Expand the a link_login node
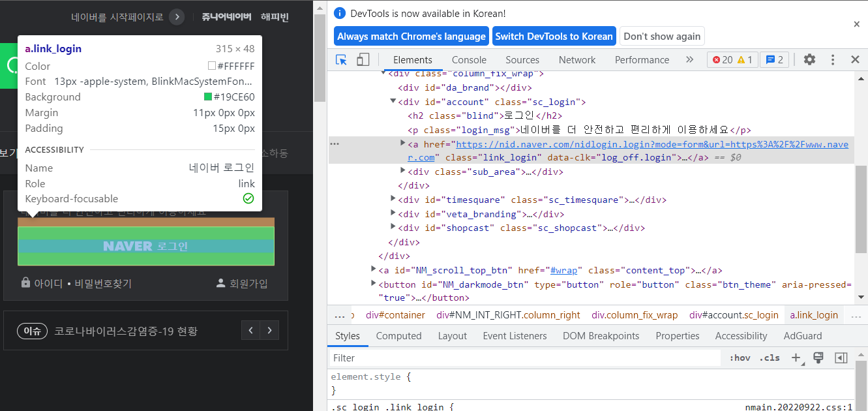 [x=403, y=143]
